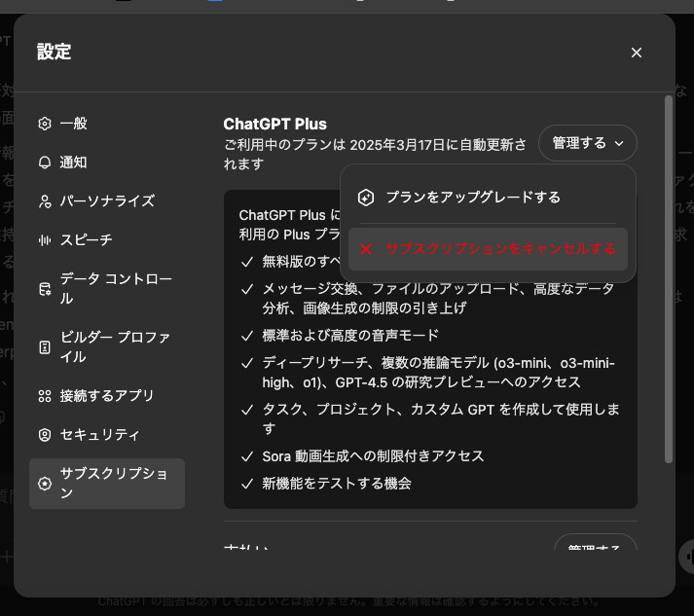Switch to パーソナライズ settings

click(107, 201)
